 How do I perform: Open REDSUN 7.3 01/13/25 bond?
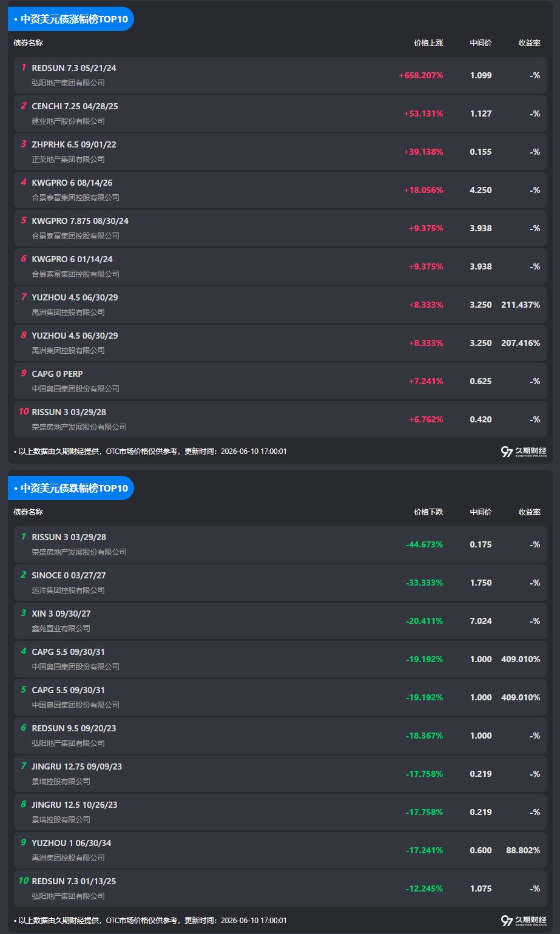[74, 881]
